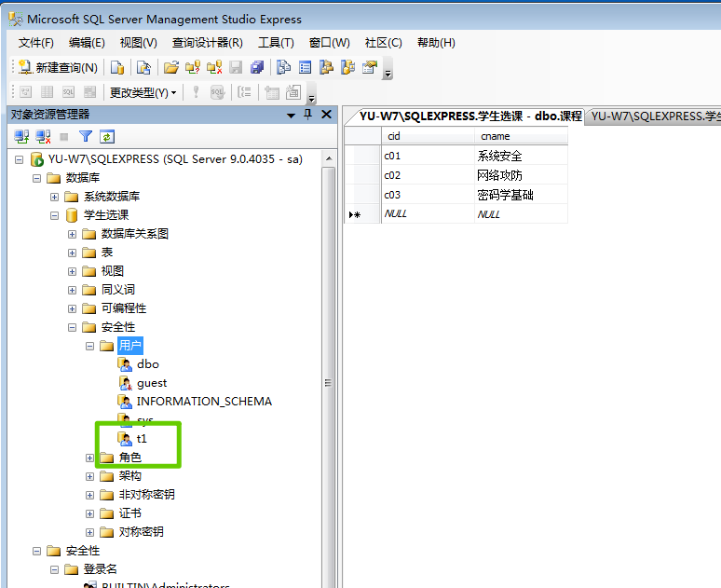This screenshot has width=721, height=588.
Task: Toggle the Show Diagram Pane icon
Action: click(26, 92)
